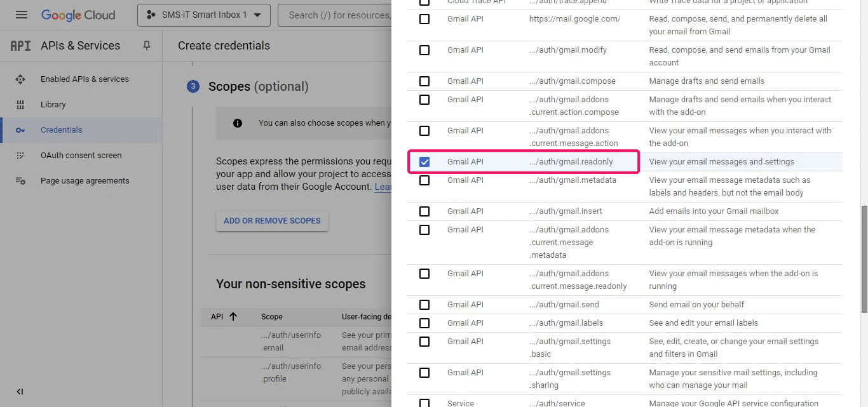
Task: Click the info icon in the Scopes notice
Action: [x=238, y=123]
